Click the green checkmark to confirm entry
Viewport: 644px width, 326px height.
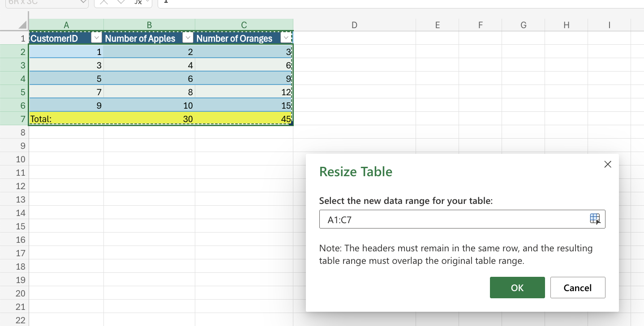pyautogui.click(x=120, y=2)
